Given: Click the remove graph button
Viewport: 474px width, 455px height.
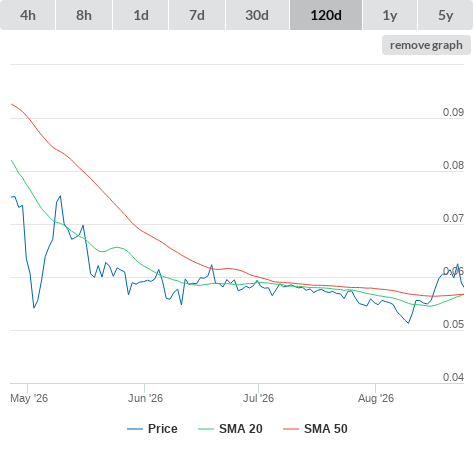Looking at the screenshot, I should coord(426,45).
